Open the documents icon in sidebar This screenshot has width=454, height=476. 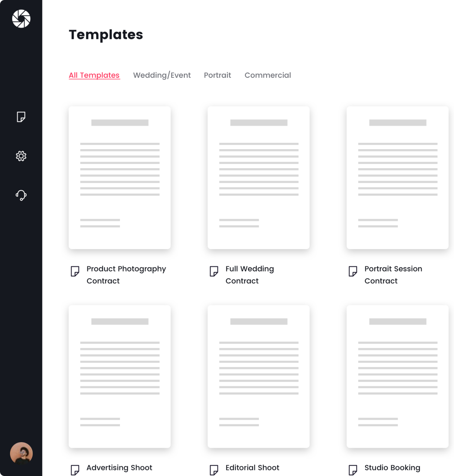pyautogui.click(x=21, y=117)
